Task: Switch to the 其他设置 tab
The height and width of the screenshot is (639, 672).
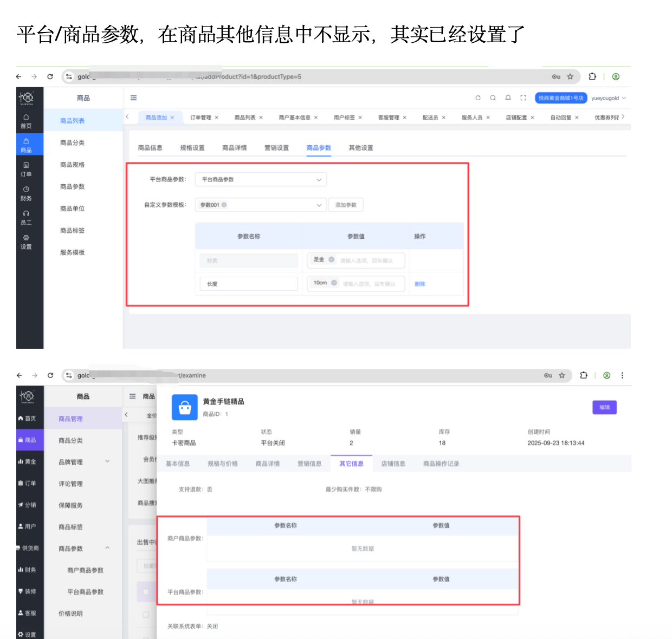Action: click(361, 148)
